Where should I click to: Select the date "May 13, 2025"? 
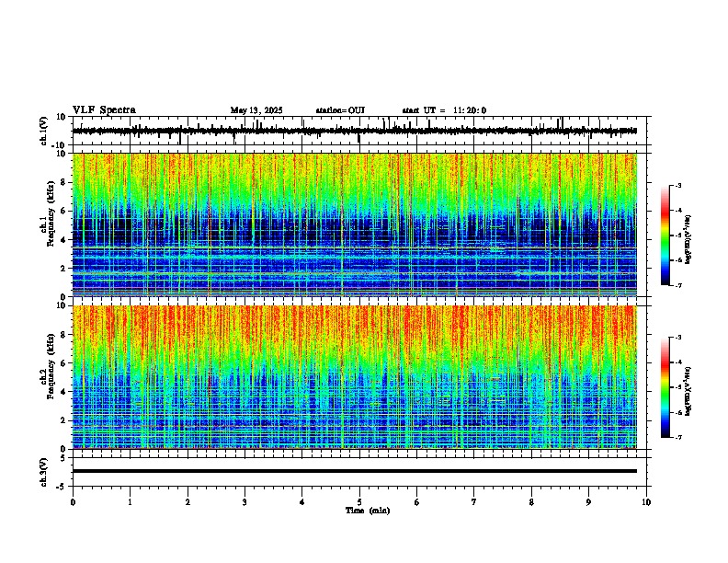pyautogui.click(x=256, y=110)
